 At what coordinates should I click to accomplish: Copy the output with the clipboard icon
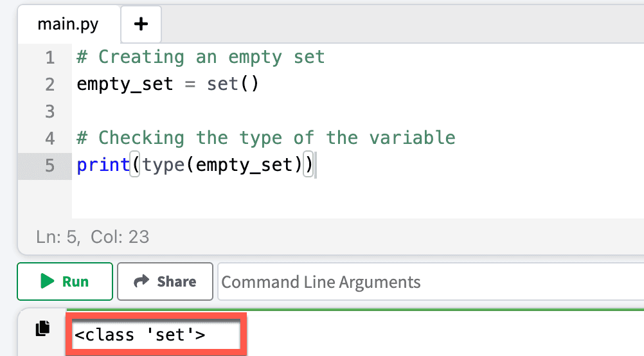pos(42,328)
